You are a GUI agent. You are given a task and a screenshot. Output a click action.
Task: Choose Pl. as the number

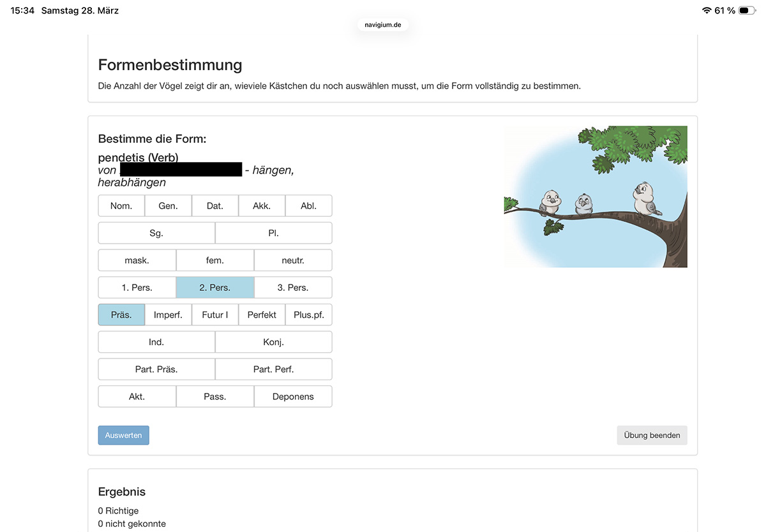273,233
